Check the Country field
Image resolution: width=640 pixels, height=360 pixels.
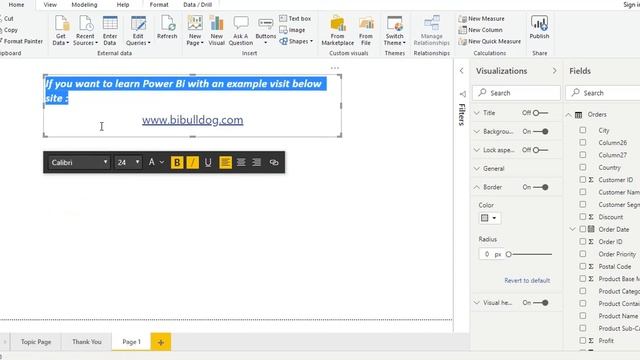[582, 167]
